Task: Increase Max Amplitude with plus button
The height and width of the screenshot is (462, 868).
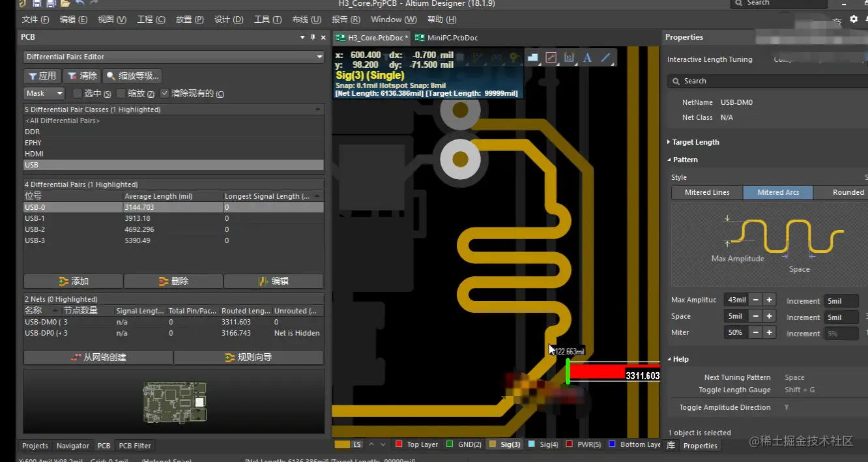Action: (769, 300)
